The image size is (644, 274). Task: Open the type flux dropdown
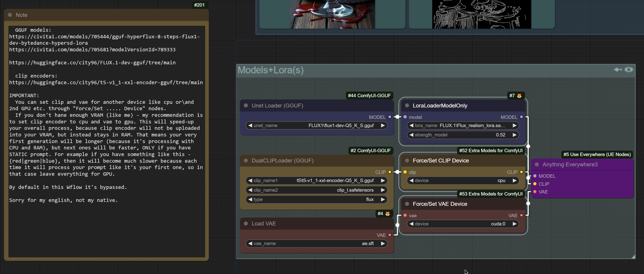[317, 199]
